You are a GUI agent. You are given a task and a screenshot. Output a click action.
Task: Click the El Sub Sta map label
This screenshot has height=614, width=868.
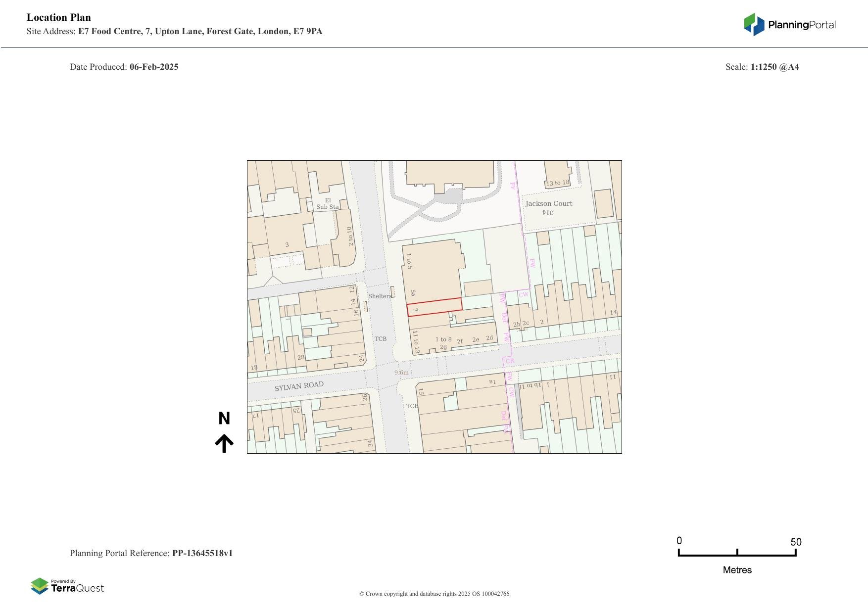coord(328,204)
